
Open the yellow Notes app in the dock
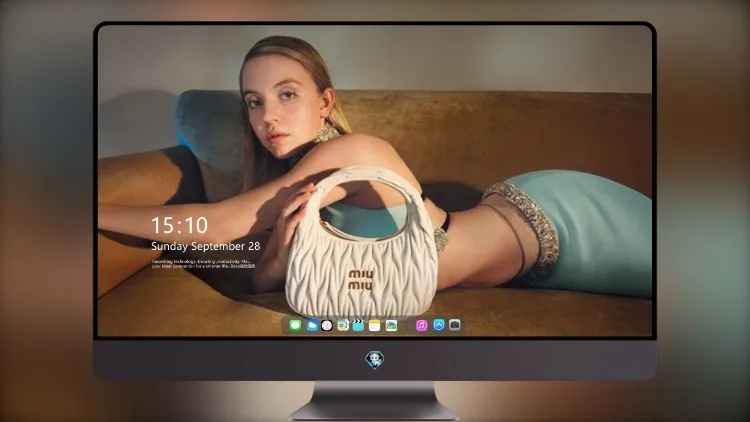click(x=375, y=325)
